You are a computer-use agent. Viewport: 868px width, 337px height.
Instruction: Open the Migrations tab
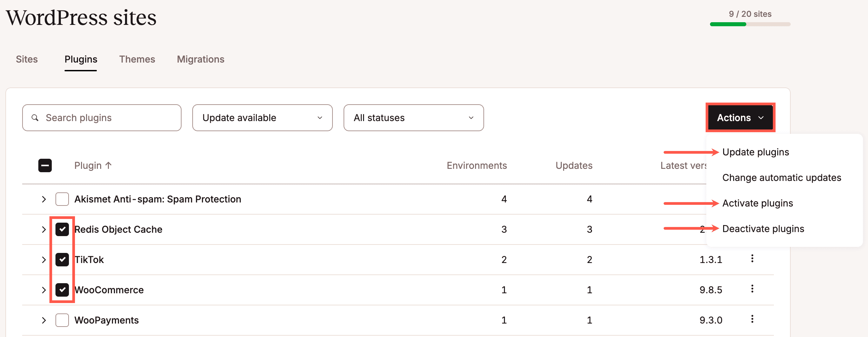[x=200, y=59]
